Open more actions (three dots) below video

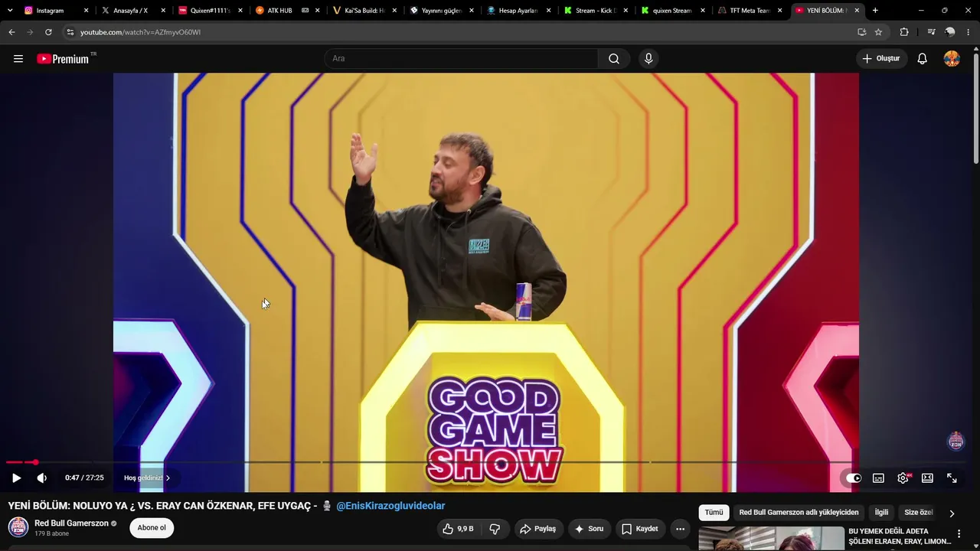pos(680,529)
